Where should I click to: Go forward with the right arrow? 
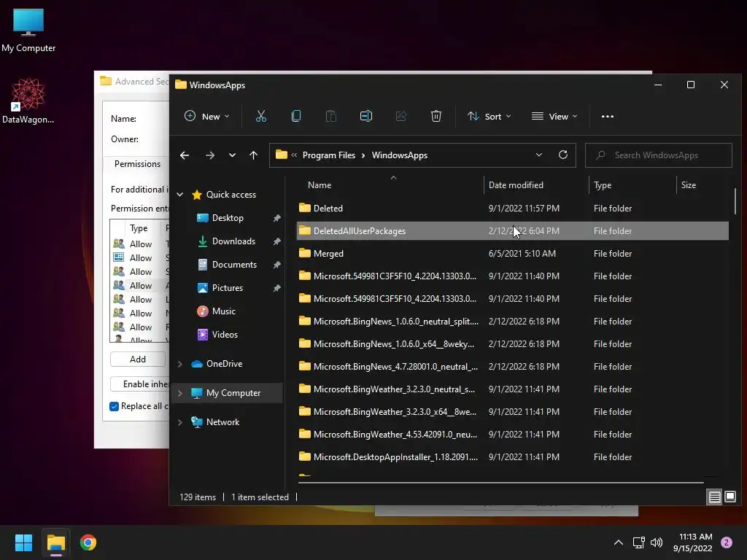[x=209, y=155]
